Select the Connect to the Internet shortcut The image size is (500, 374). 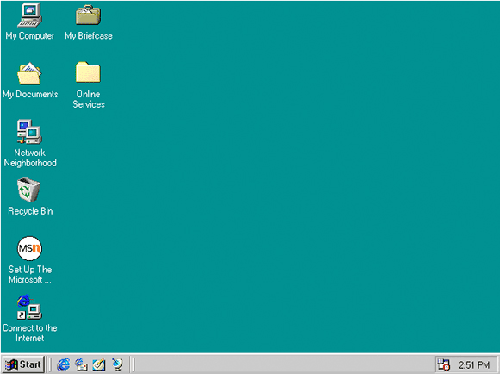coord(29,307)
